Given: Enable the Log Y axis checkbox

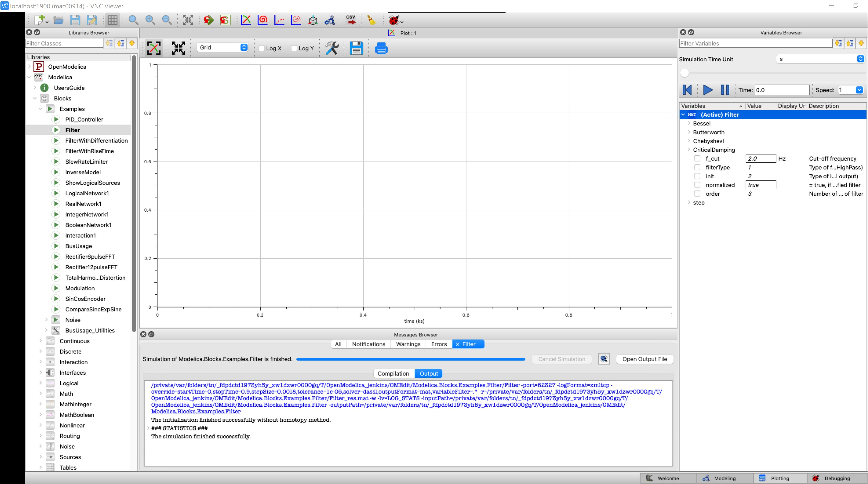Looking at the screenshot, I should (294, 48).
